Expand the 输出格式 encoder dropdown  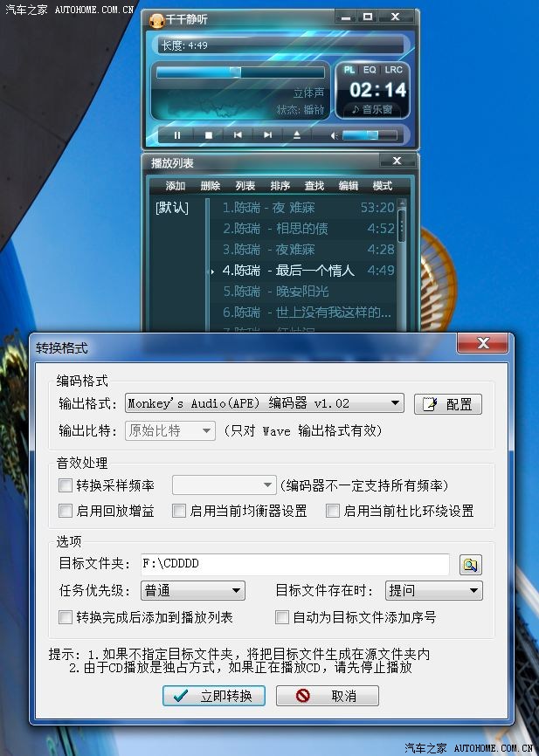[396, 403]
